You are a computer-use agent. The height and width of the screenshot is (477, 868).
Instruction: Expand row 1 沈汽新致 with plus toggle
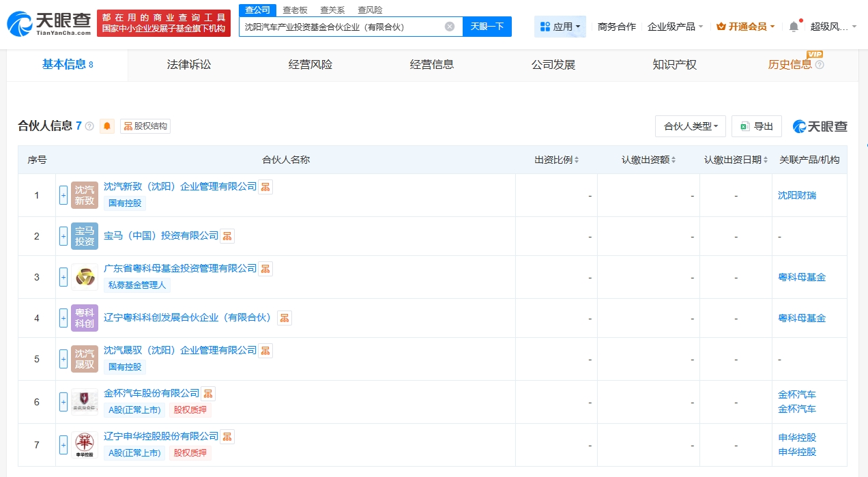pos(63,195)
